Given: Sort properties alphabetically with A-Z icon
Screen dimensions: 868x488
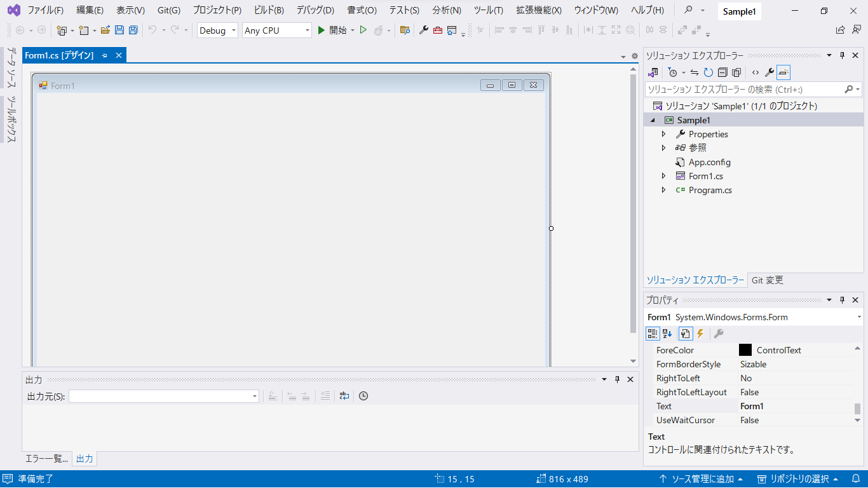Looking at the screenshot, I should pyautogui.click(x=667, y=334).
